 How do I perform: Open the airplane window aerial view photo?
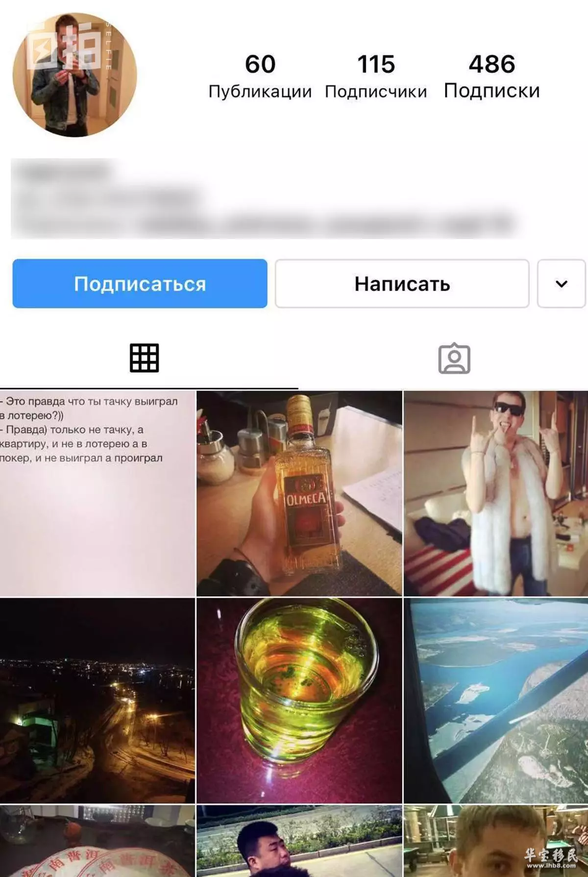tap(496, 701)
